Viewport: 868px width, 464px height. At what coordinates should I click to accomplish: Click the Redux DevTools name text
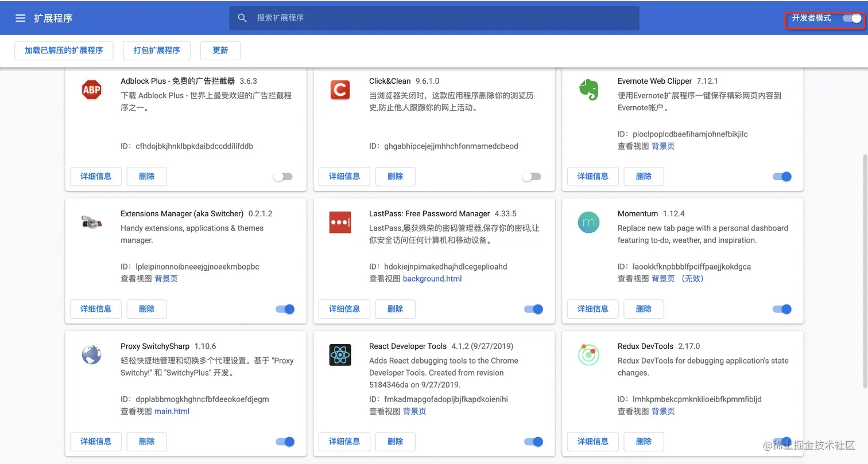[x=645, y=346]
